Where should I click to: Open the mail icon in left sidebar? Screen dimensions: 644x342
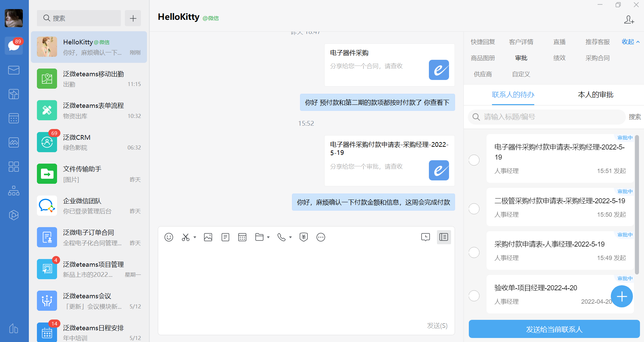coord(14,70)
